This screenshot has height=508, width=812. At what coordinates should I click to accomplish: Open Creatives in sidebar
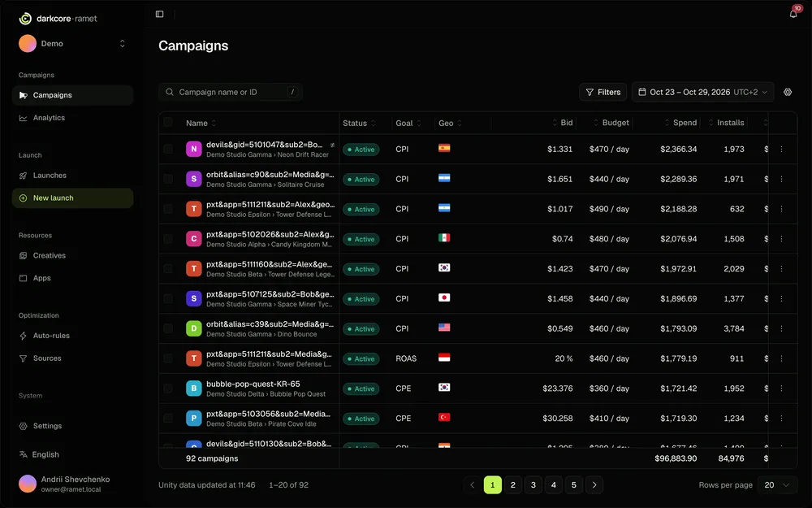click(72, 255)
